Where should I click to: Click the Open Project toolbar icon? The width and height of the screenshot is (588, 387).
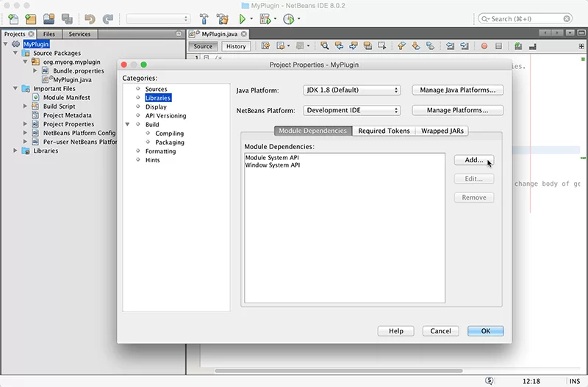click(49, 19)
